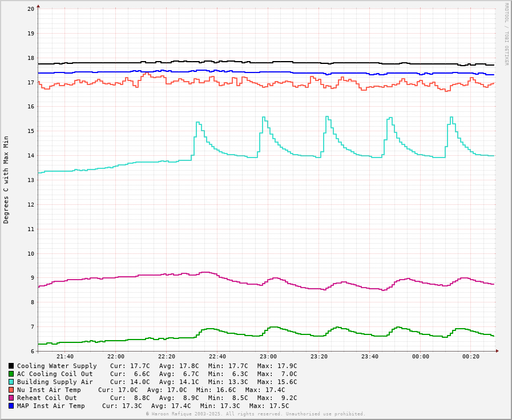Screen dimensions: 512x420
Task: Select the Building Supply Air legend label
Action: click(x=55, y=382)
